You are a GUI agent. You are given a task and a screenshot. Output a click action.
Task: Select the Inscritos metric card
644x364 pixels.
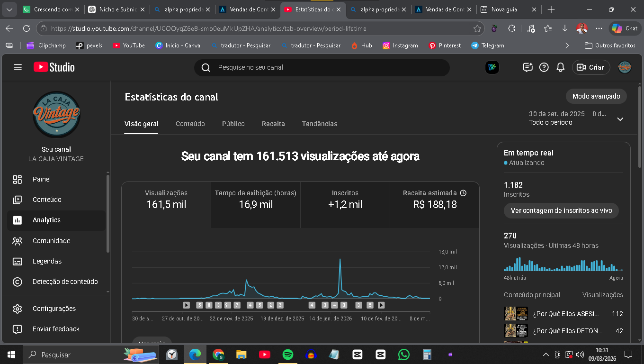pos(345,205)
